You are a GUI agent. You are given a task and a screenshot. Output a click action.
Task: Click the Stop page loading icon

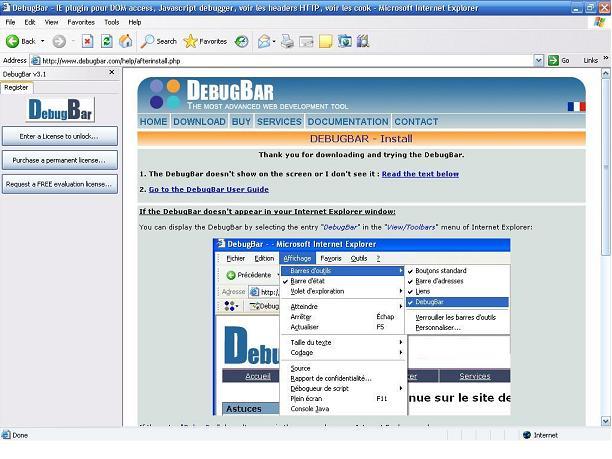click(x=87, y=41)
